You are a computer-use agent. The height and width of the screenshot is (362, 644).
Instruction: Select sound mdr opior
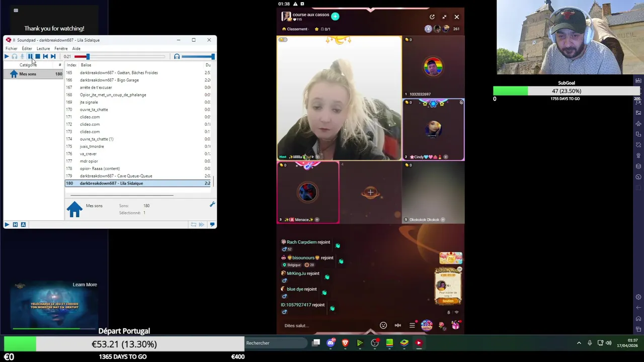click(139, 161)
